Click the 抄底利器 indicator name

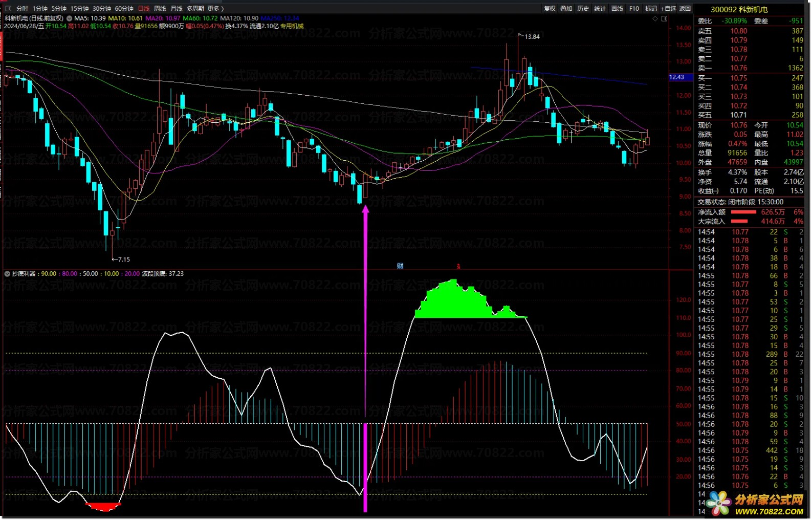click(24, 274)
